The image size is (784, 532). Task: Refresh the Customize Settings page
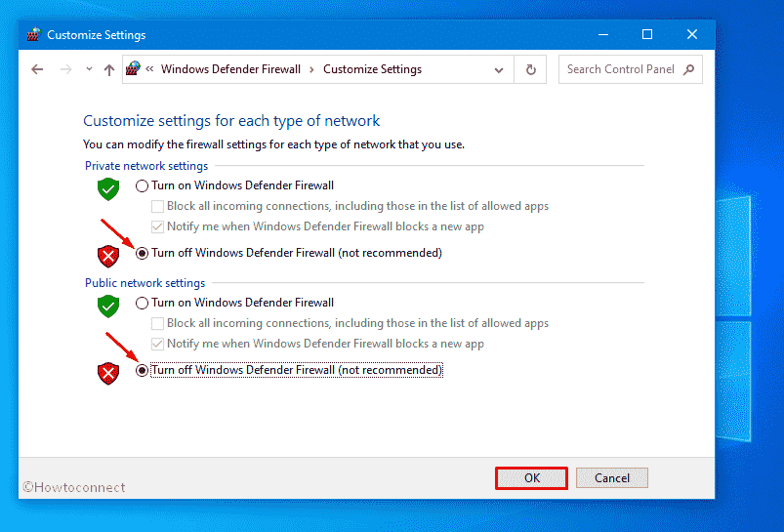click(x=530, y=69)
